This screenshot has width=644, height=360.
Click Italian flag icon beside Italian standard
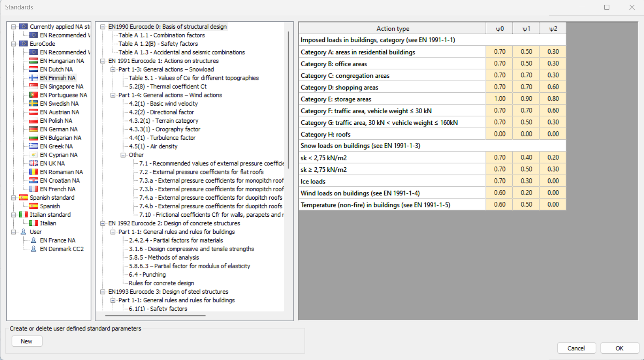[x=23, y=215]
